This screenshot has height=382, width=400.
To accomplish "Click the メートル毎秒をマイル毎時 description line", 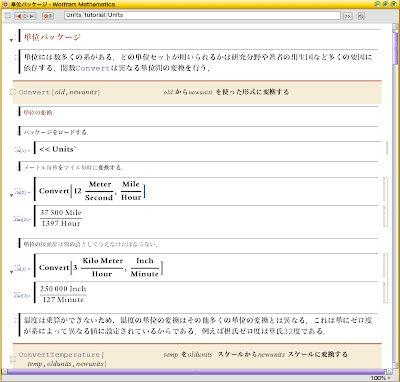I will (73, 167).
